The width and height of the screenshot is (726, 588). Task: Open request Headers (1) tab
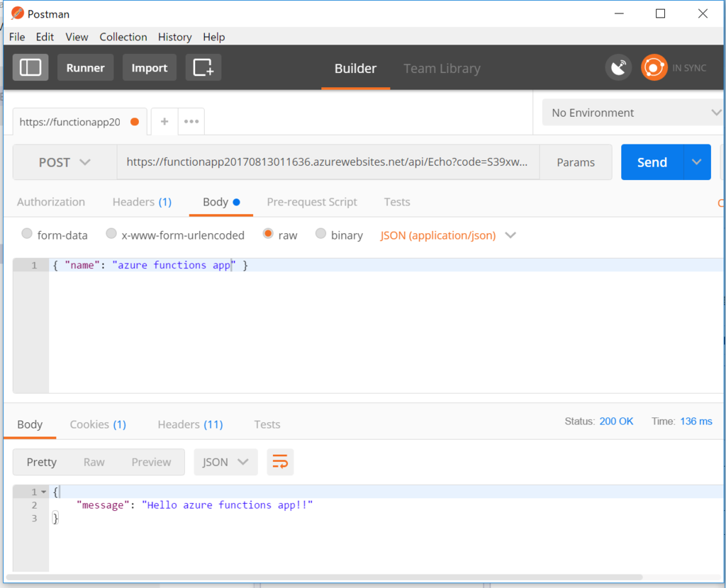pos(142,202)
